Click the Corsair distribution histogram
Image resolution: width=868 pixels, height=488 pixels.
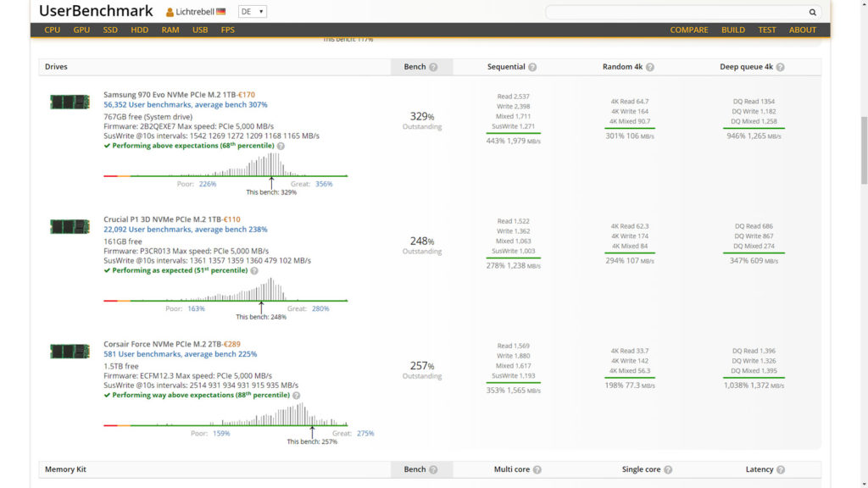[x=225, y=413]
